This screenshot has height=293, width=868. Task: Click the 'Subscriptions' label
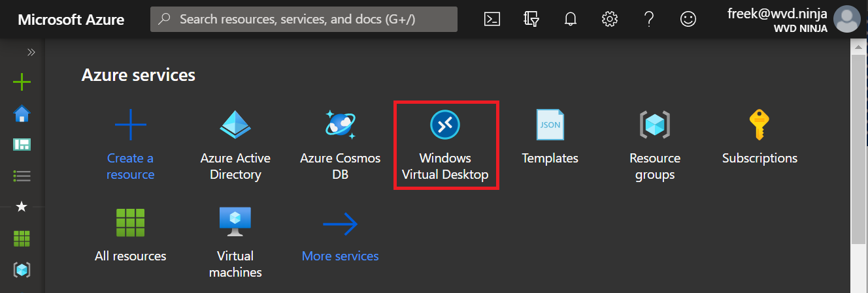click(x=759, y=158)
